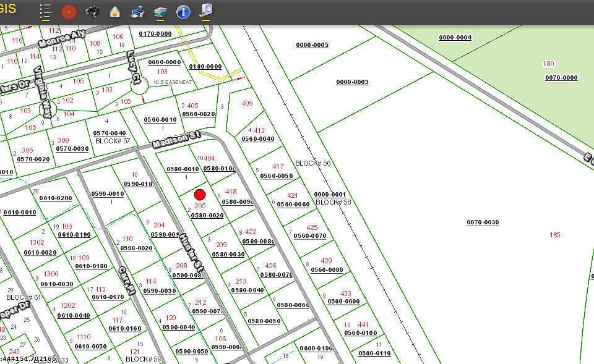This screenshot has height=364, width=594.
Task: Click parcel label 0590-0040
Action: [x=179, y=328]
